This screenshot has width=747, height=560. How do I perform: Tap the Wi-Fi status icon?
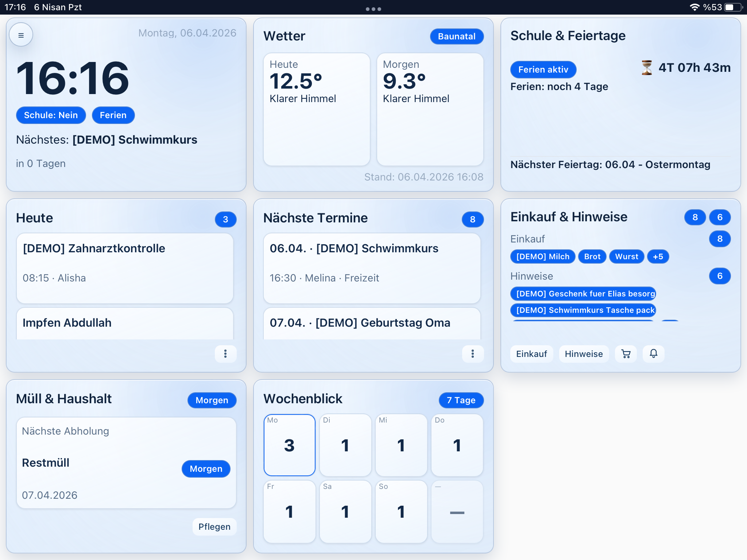pyautogui.click(x=694, y=7)
